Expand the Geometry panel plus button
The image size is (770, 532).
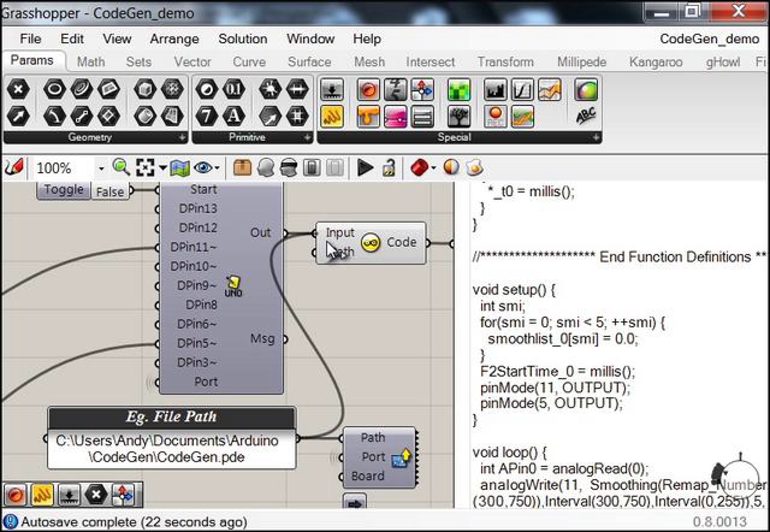(x=182, y=137)
